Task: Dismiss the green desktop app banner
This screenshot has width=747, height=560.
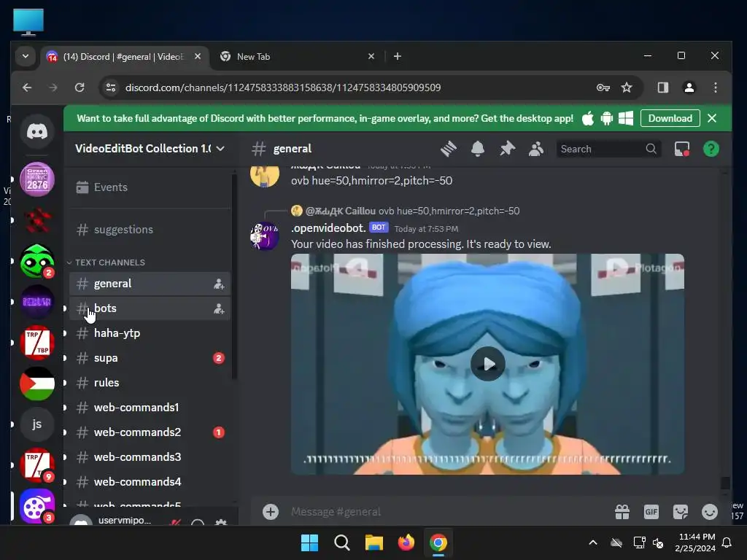Action: (712, 118)
